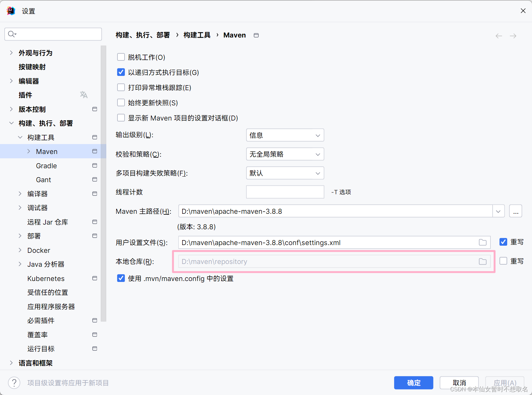532x395 pixels.
Task: Click project-level icon beside 运行目标
Action: pos(95,349)
